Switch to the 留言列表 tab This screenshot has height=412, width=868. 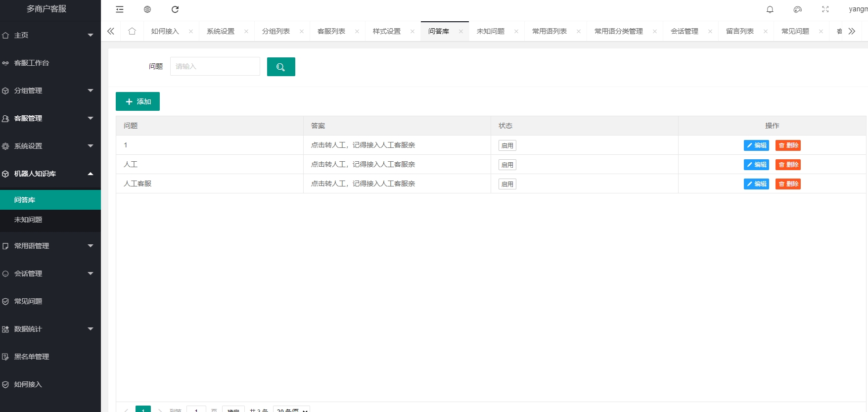(x=740, y=31)
